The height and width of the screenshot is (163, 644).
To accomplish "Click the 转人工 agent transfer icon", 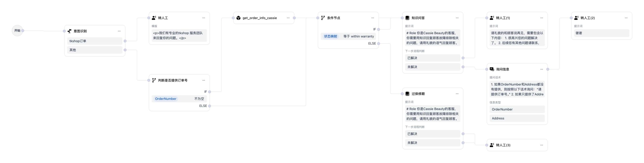I will 154,18.
